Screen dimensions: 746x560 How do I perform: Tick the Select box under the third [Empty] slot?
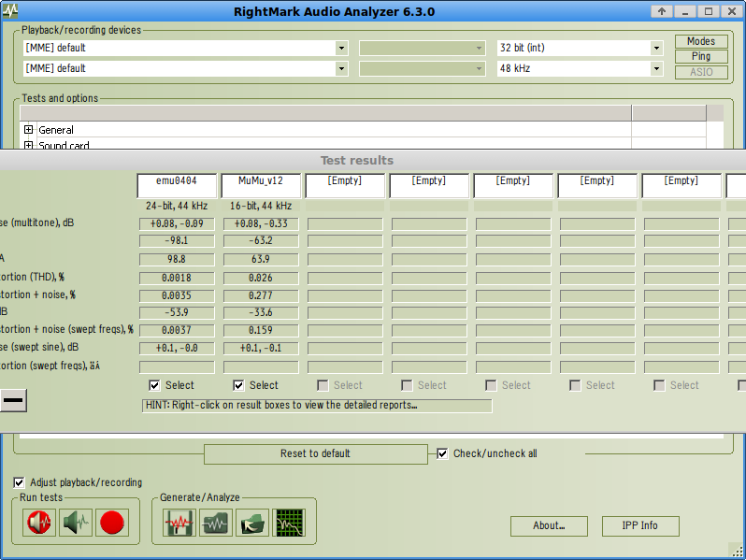point(491,385)
